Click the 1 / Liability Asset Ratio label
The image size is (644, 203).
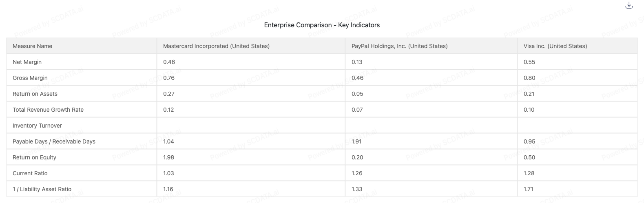[x=42, y=189]
